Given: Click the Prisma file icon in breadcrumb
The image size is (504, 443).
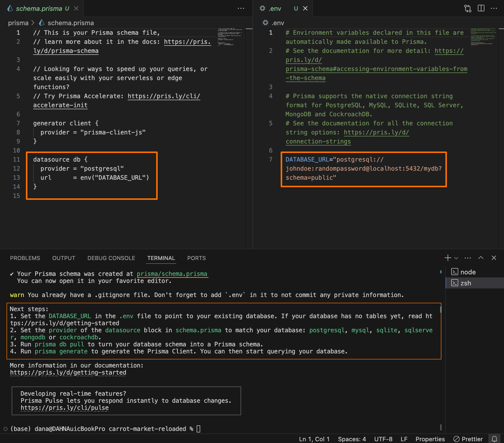Looking at the screenshot, I should [42, 23].
